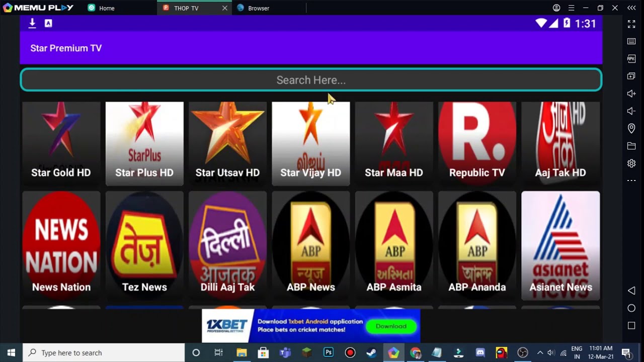Image resolution: width=644 pixels, height=362 pixels.
Task: Open Asianet News channel
Action: (560, 245)
